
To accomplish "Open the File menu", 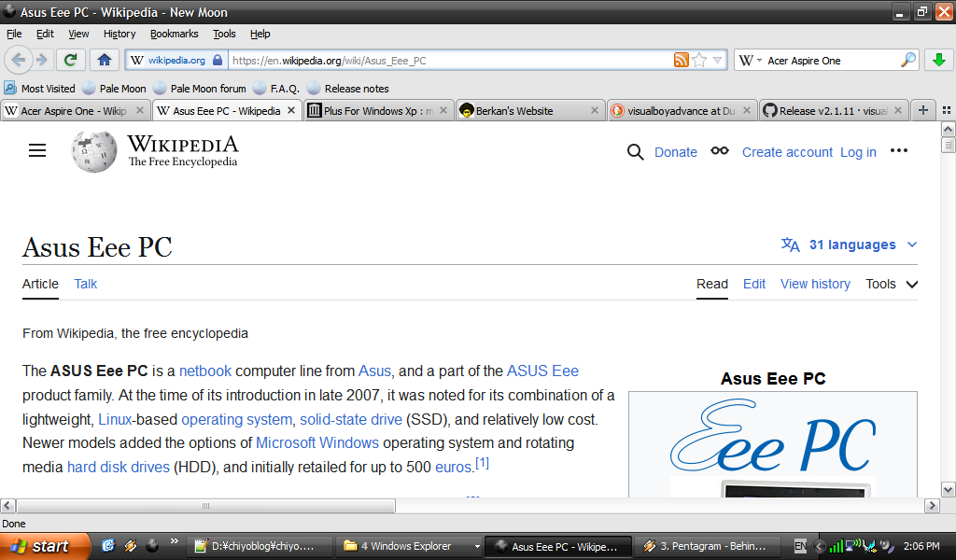I will (14, 34).
